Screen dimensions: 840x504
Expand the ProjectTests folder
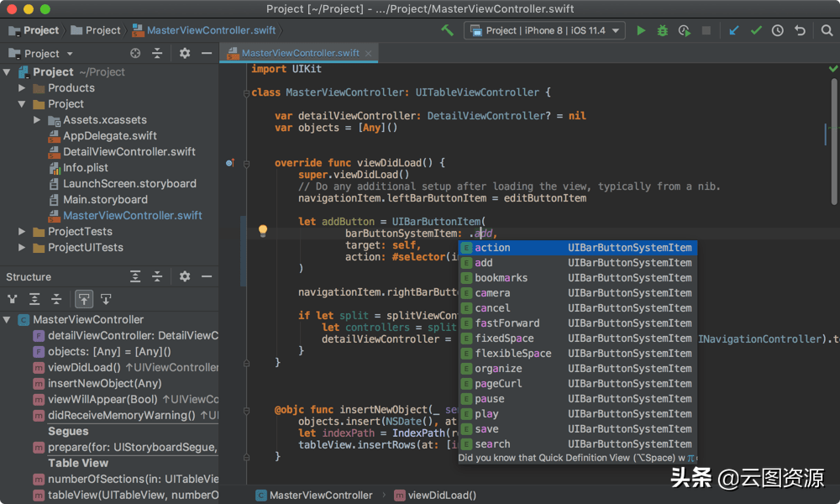click(22, 231)
